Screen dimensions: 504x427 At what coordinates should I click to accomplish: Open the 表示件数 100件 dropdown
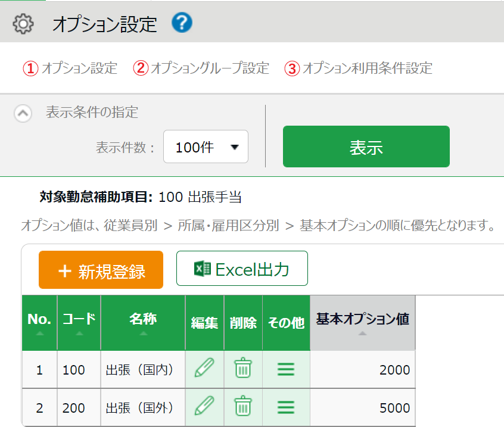point(206,147)
